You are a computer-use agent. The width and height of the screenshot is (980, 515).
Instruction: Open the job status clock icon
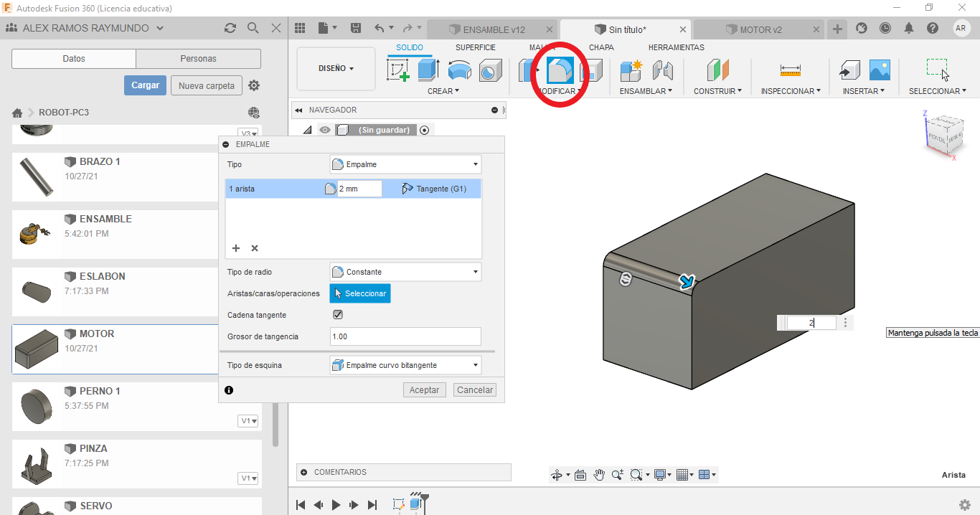885,28
